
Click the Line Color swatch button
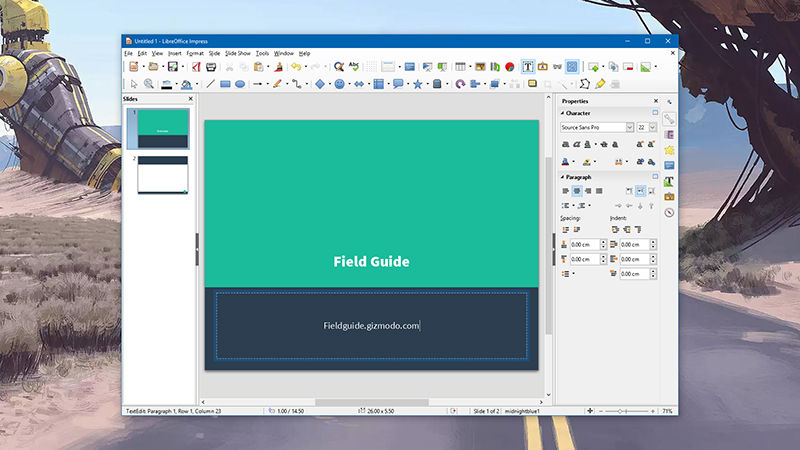click(166, 85)
